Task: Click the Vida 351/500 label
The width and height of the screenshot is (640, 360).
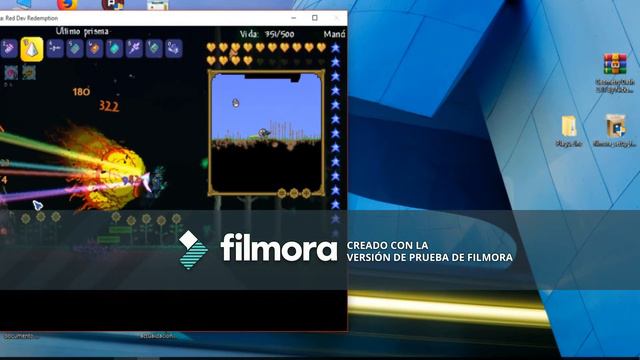Action: point(267,34)
